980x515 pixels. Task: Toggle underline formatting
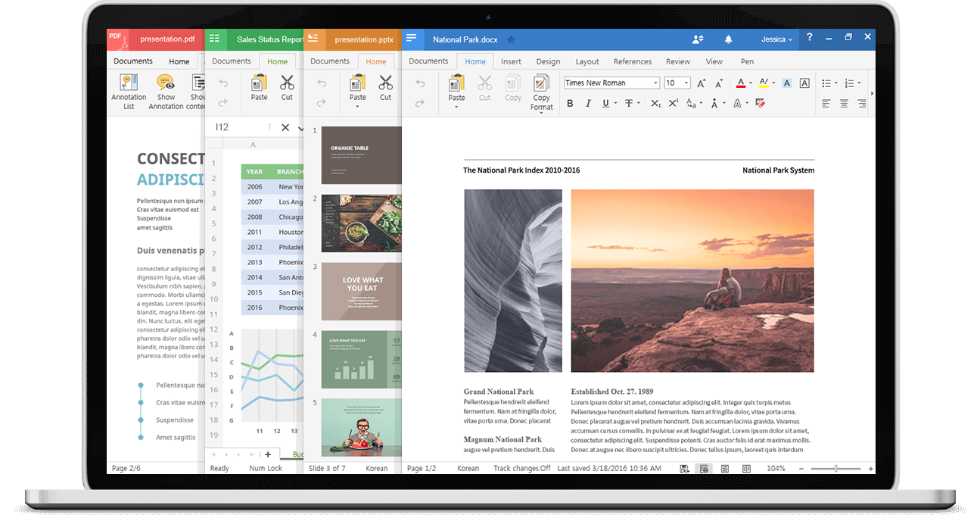605,104
